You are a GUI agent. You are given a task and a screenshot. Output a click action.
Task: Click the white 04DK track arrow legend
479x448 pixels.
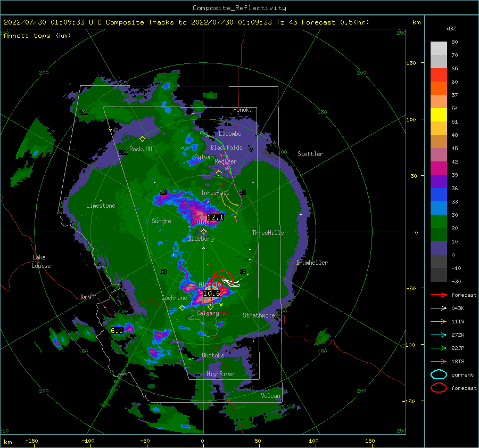click(439, 308)
